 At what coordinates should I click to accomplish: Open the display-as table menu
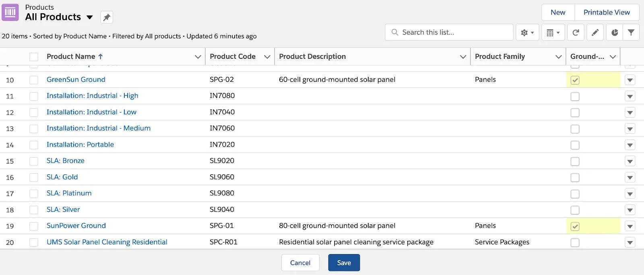[x=553, y=33]
